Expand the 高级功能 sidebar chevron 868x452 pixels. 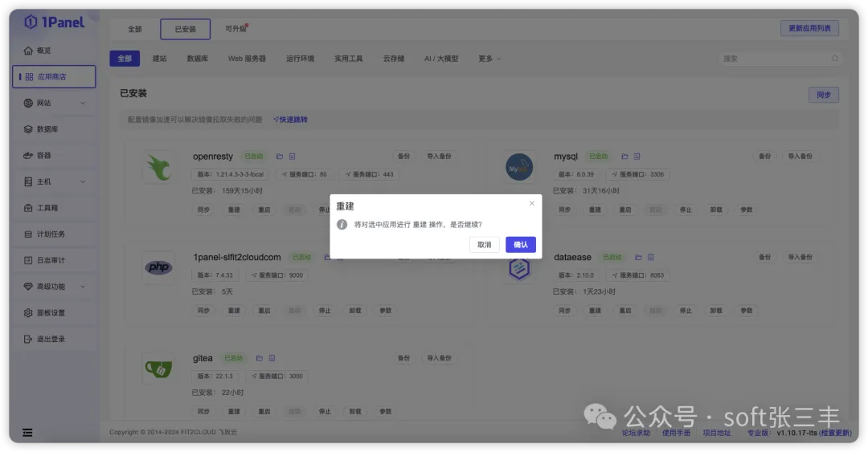coord(83,287)
